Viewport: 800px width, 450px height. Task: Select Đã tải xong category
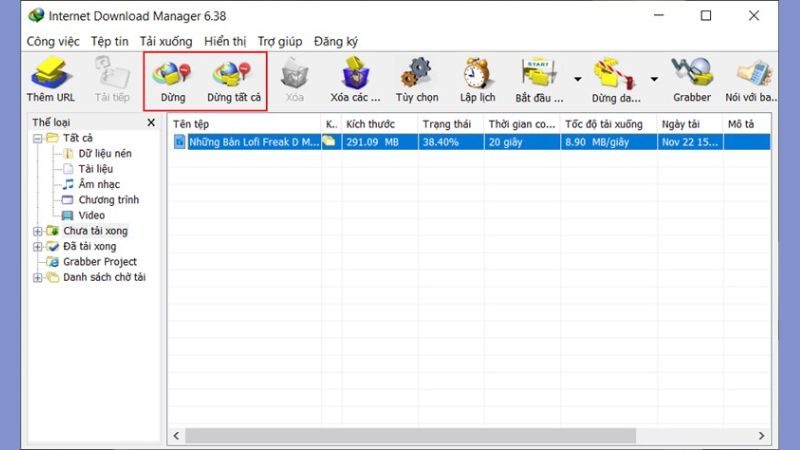89,246
